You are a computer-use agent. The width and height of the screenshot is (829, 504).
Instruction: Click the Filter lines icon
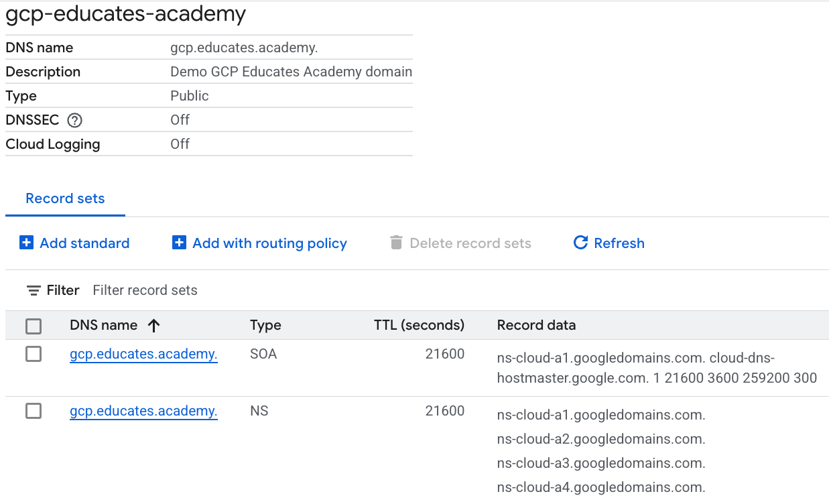click(33, 290)
